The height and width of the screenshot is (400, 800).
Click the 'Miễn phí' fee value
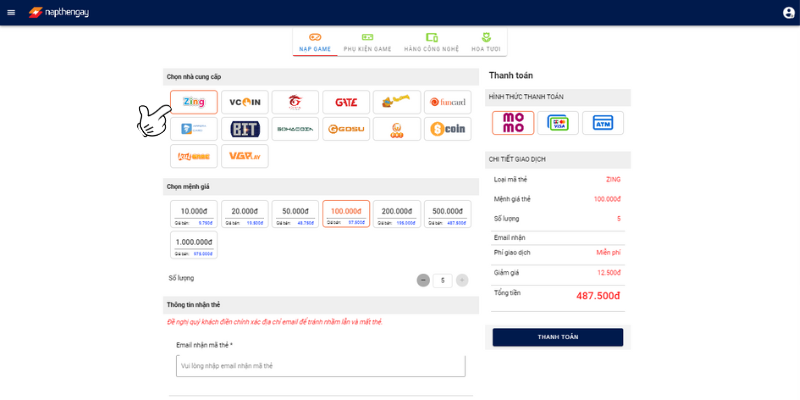coord(609,253)
